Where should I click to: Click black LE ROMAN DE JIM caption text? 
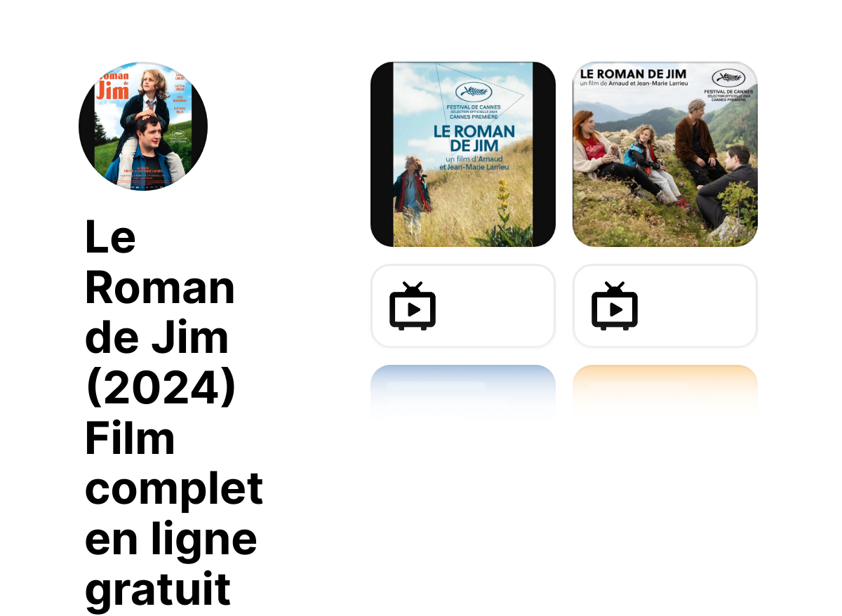[x=633, y=74]
